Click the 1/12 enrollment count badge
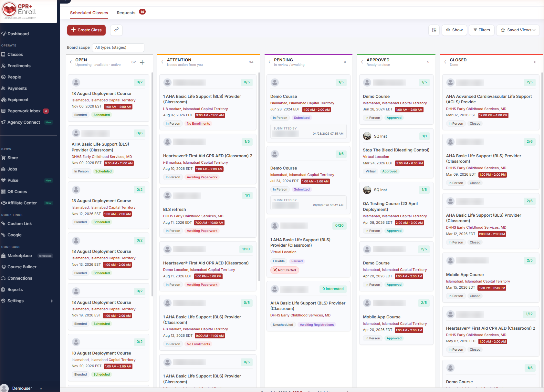Screen dimensions: 544x392 tap(529, 314)
